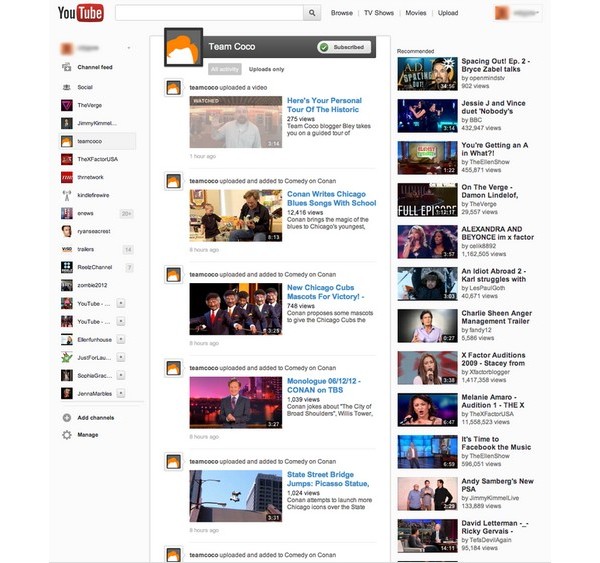Image resolution: width=600 pixels, height=563 pixels.
Task: Open the Upload link
Action: [448, 13]
